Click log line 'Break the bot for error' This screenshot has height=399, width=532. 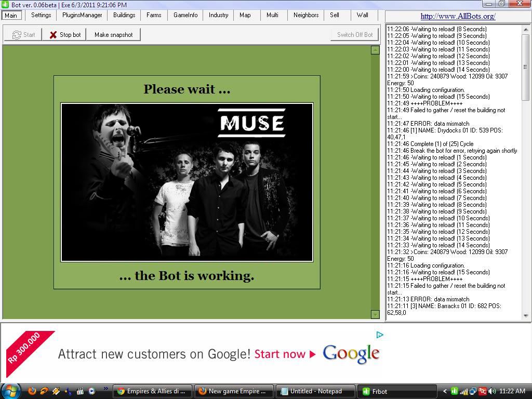453,151
